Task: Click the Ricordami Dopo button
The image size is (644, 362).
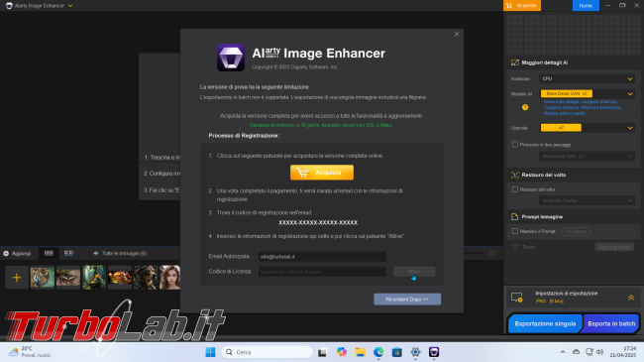Action: tap(407, 300)
